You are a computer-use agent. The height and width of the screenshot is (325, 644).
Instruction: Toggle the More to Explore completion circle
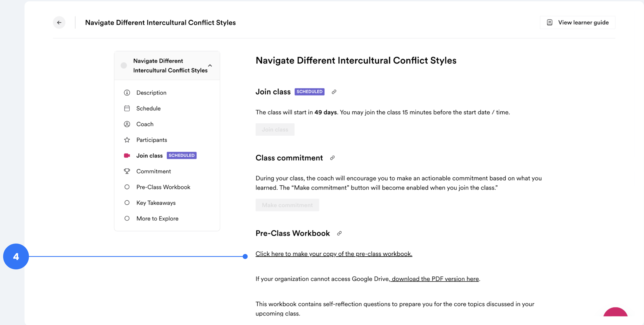pos(127,219)
